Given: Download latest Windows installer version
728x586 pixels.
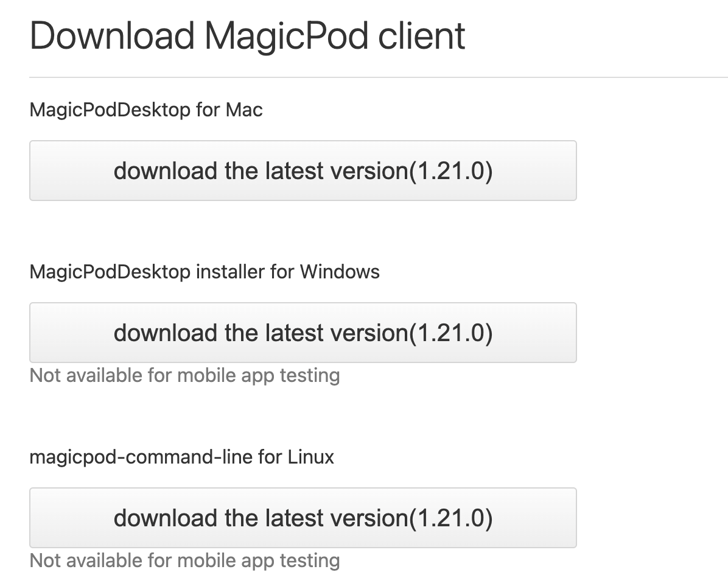Looking at the screenshot, I should click(303, 333).
